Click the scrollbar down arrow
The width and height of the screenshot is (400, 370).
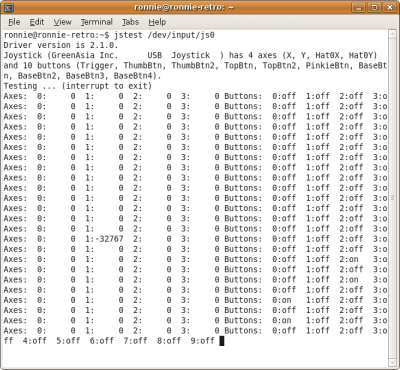coord(393,362)
